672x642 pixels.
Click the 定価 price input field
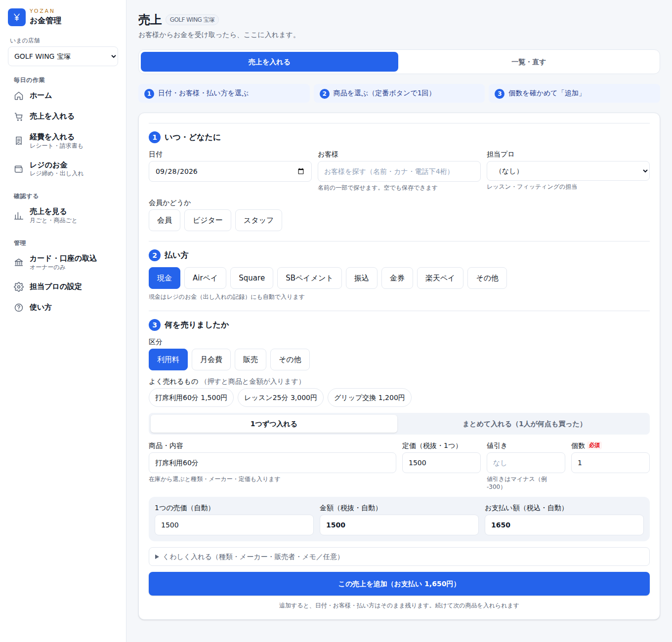click(x=441, y=463)
